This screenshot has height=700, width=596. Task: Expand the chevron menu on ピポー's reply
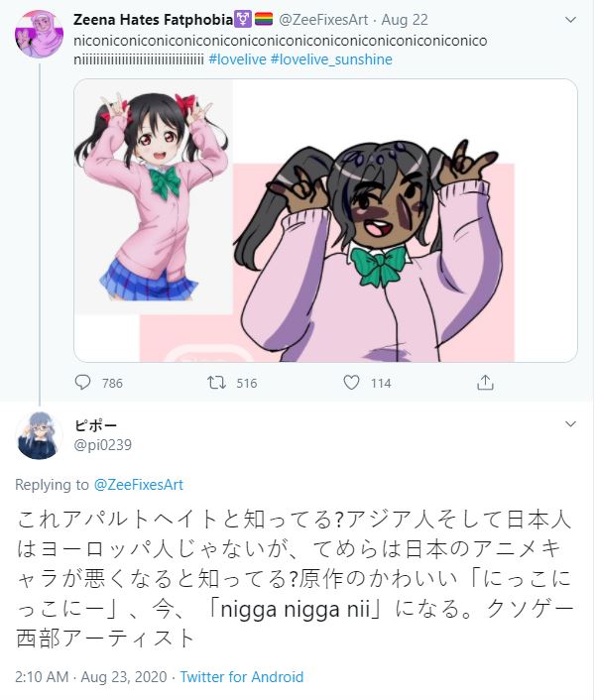[570, 423]
